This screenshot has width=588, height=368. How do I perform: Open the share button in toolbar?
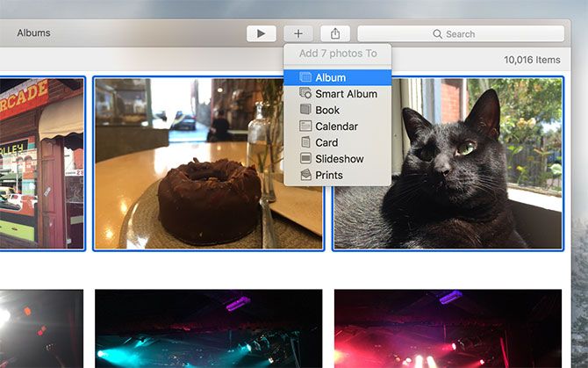tap(335, 33)
